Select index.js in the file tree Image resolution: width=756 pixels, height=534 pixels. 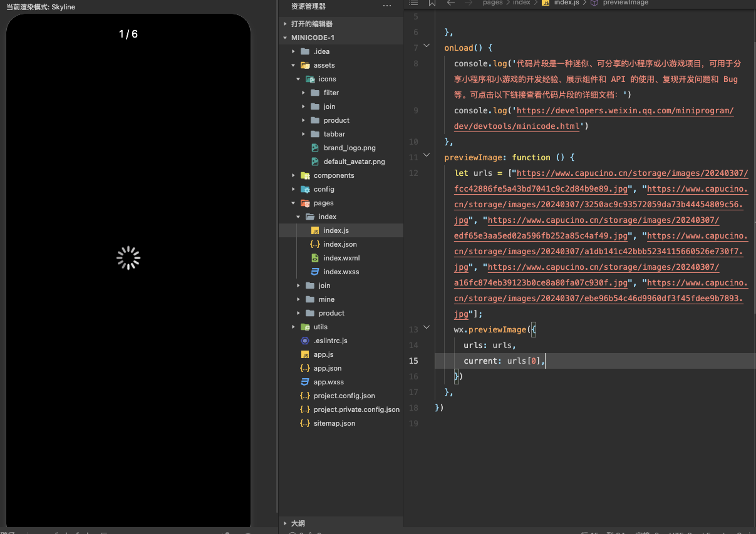341,230
